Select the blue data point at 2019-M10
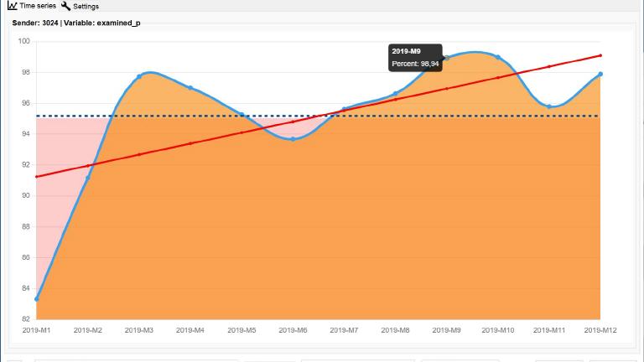644x362 pixels. tap(498, 57)
